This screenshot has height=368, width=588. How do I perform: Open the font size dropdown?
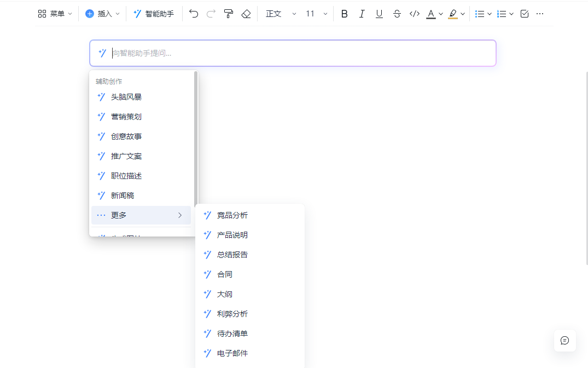(316, 14)
